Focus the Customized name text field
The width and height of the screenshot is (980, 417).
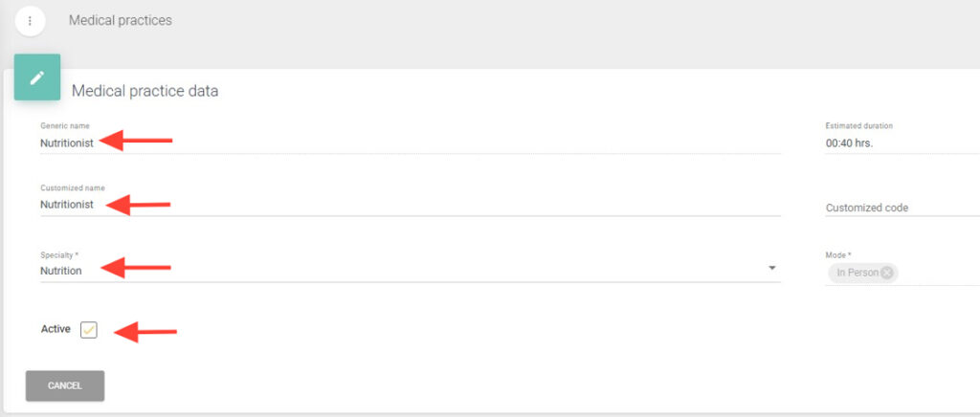[x=383, y=205]
